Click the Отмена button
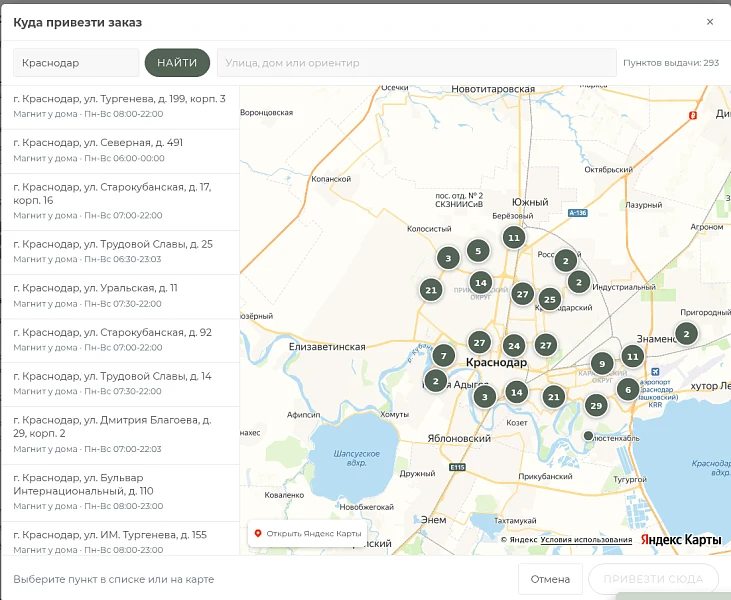731x600 pixels. 550,579
